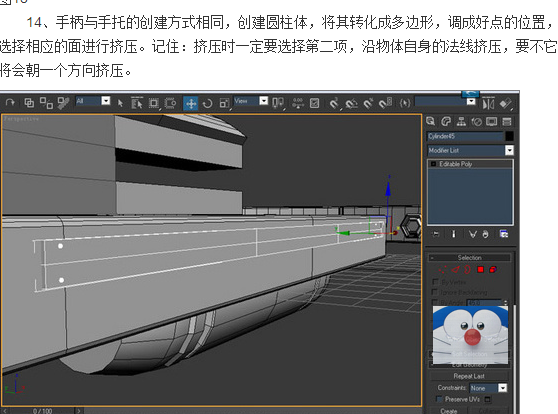Enable the By Vertex checkbox
The width and height of the screenshot is (558, 414).
point(435,282)
